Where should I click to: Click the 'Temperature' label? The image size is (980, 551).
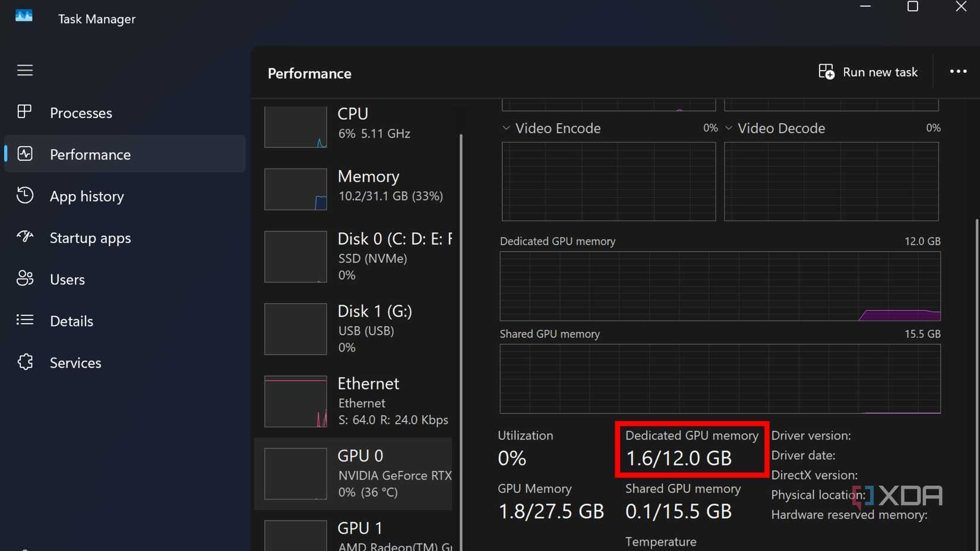click(661, 541)
